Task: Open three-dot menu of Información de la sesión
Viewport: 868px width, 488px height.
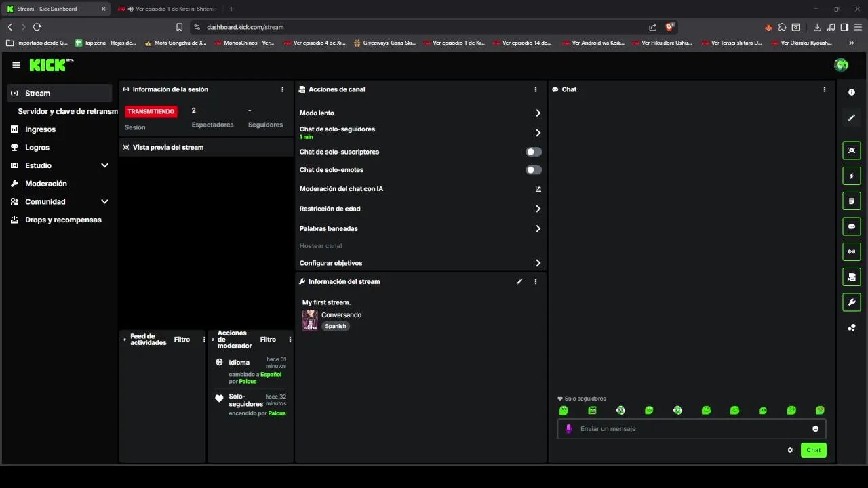Action: [x=283, y=89]
